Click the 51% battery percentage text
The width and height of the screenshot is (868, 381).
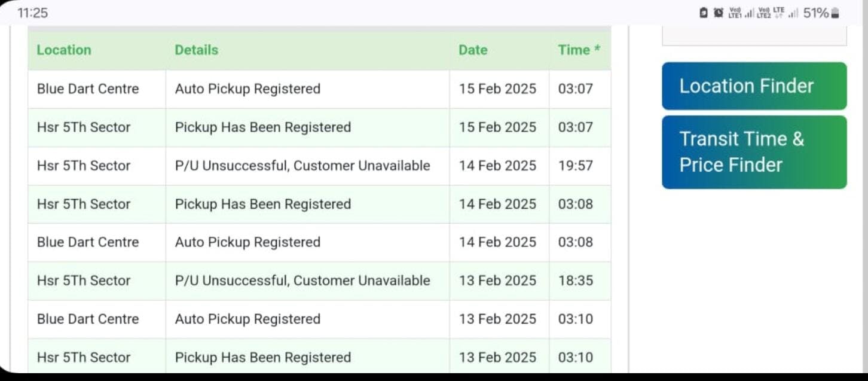pyautogui.click(x=815, y=13)
